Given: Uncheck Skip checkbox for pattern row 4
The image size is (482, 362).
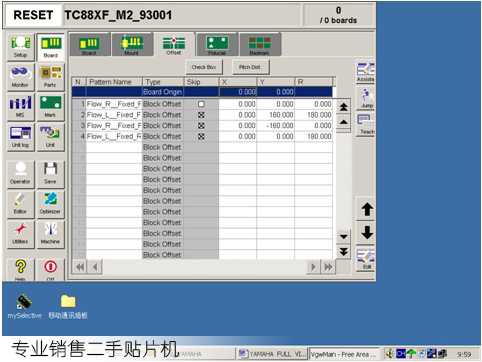Looking at the screenshot, I should click(x=201, y=136).
